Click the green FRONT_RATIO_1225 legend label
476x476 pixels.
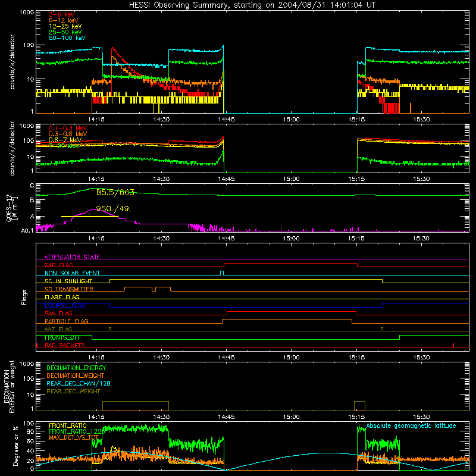[77, 431]
